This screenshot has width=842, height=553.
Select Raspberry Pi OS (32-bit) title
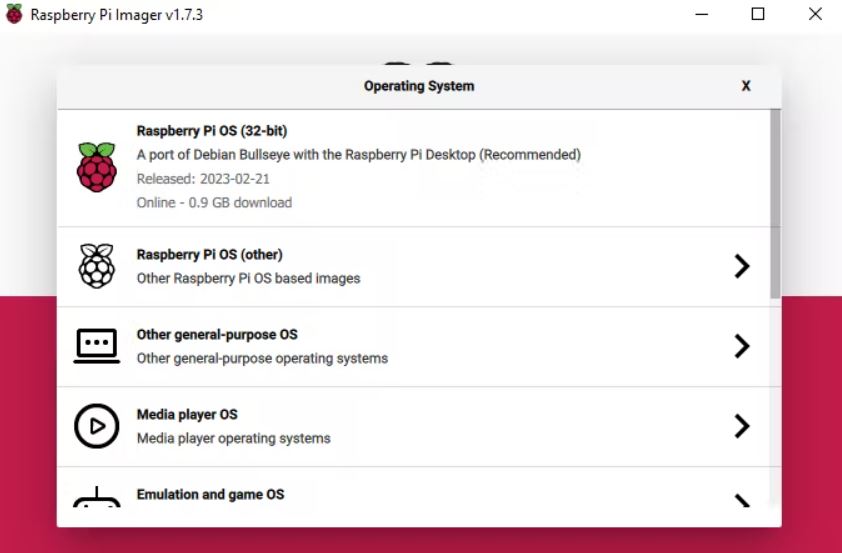(212, 131)
